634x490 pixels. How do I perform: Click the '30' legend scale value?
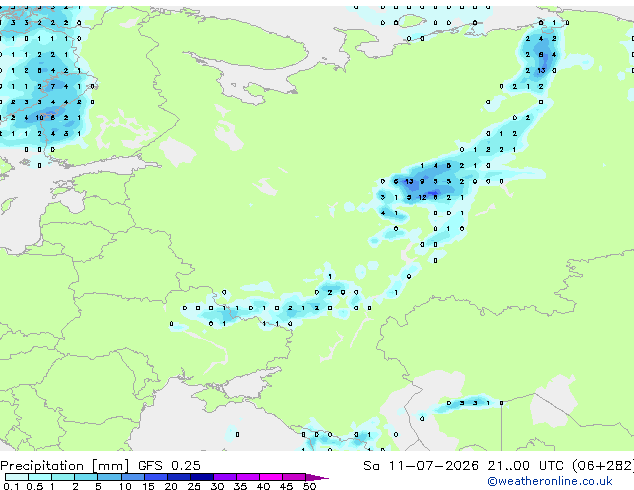[217, 486]
